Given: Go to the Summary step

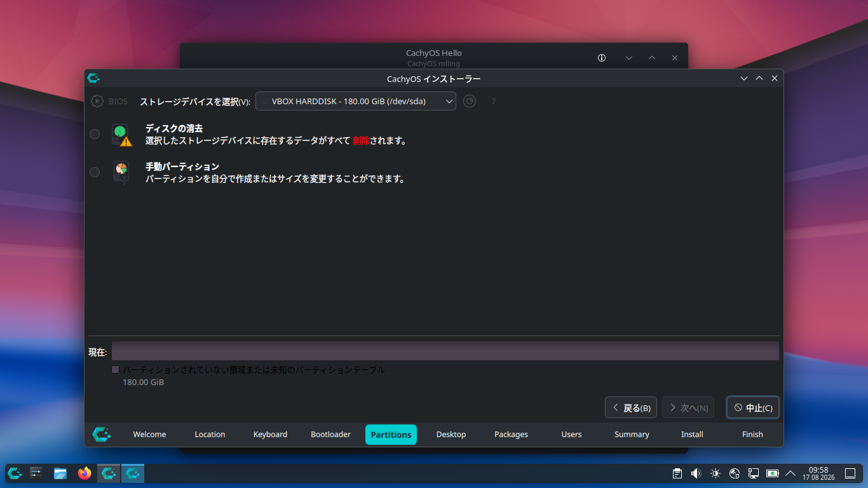Looking at the screenshot, I should pos(632,435).
